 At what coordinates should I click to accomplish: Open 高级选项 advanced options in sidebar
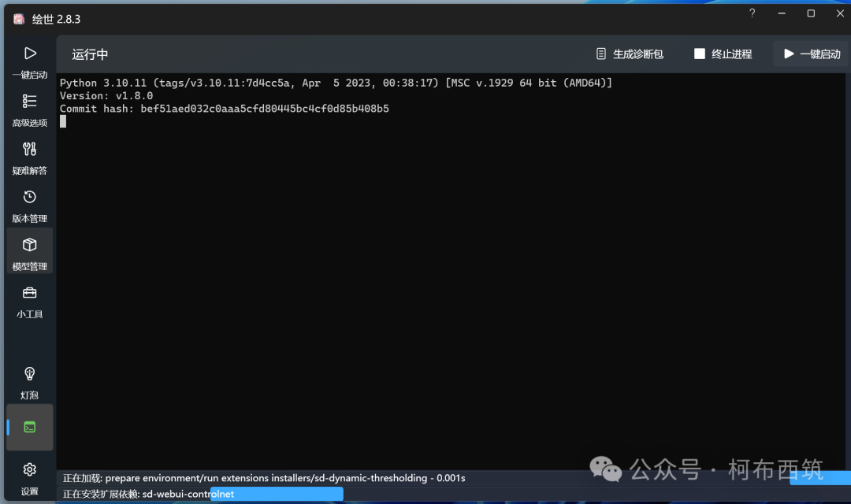coord(30,110)
